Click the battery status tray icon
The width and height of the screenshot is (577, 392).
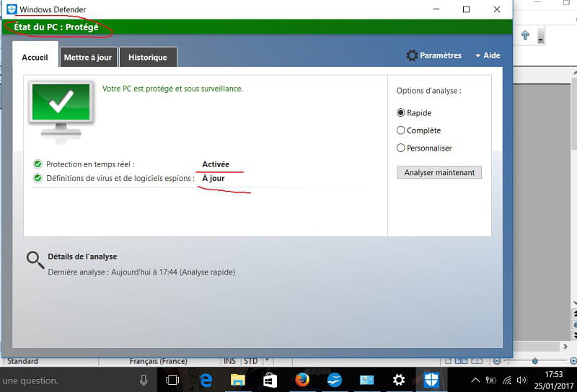click(491, 380)
